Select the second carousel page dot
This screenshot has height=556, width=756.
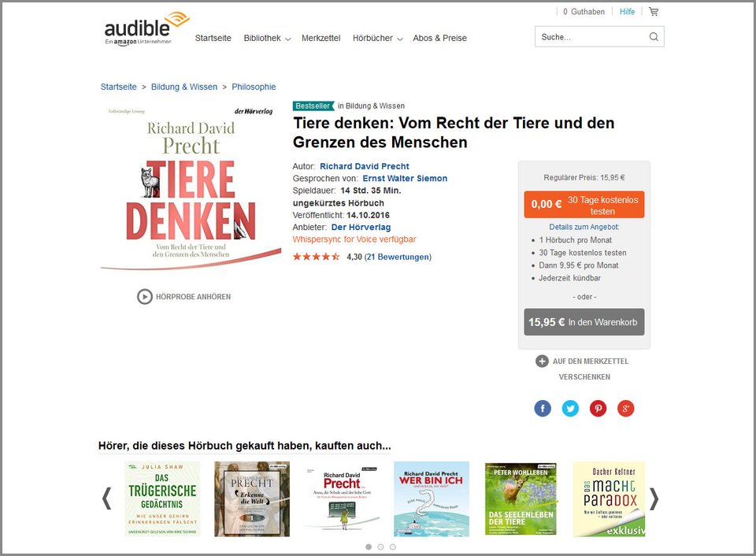click(380, 547)
